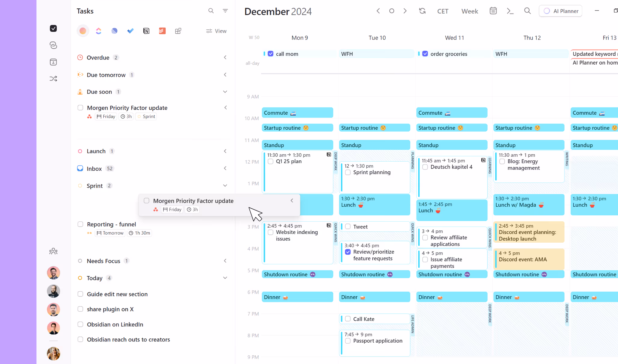Screen dimensions: 618x364
Task: Uncheck the call mom task
Action: coord(271,54)
